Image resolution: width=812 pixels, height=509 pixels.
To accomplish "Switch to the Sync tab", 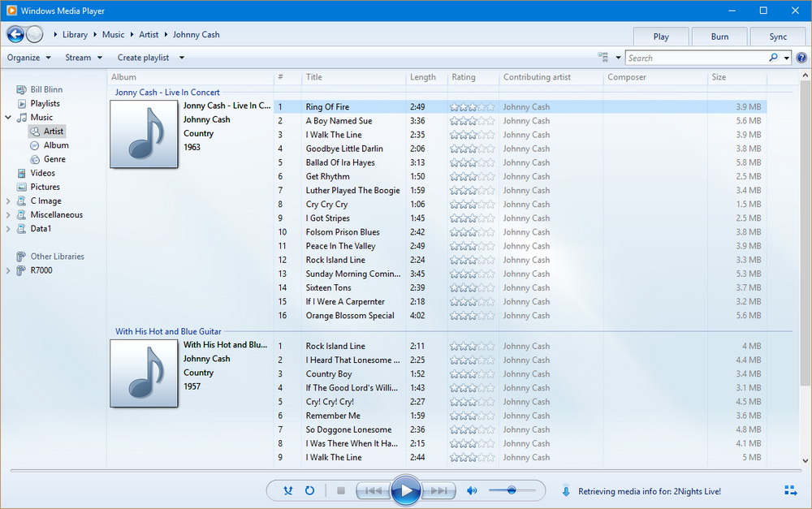I will (x=778, y=37).
